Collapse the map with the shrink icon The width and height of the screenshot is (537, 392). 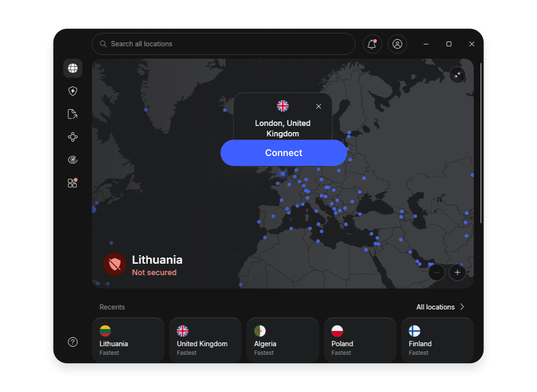pyautogui.click(x=458, y=75)
